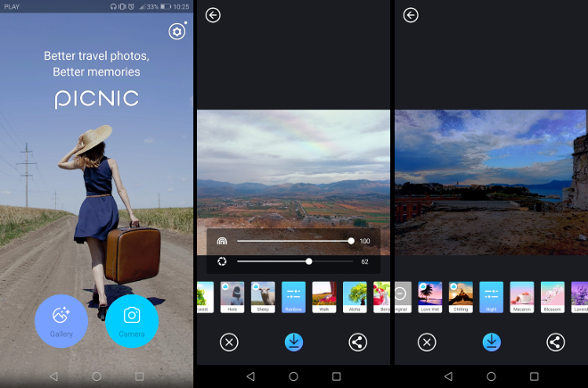
Task: Save the Night filtered photo
Action: tap(491, 342)
